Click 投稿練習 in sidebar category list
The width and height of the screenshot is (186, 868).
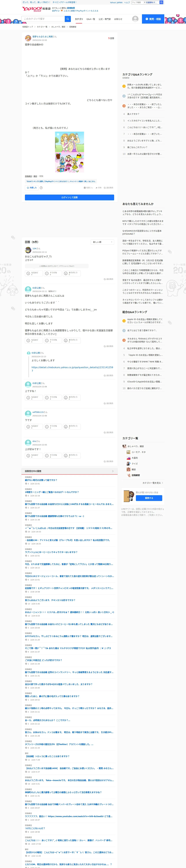pos(136,475)
